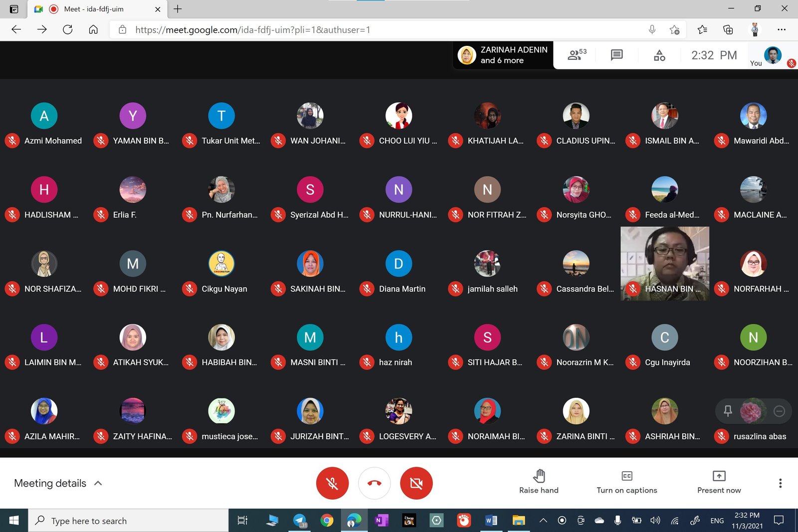Select the NOORZIHAN B... name label

pos(763,362)
